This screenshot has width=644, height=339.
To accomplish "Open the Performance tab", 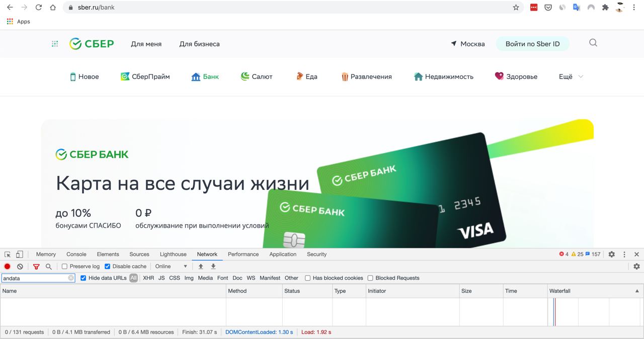I will click(243, 254).
